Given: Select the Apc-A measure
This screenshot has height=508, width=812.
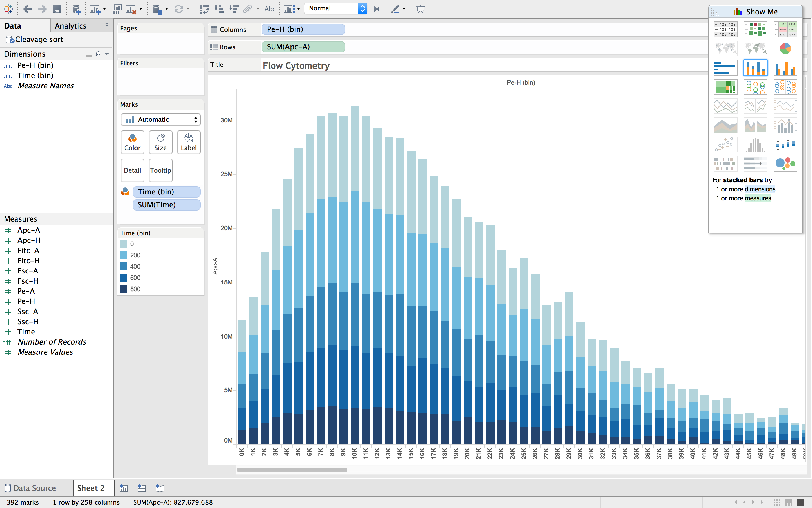Looking at the screenshot, I should click(29, 230).
